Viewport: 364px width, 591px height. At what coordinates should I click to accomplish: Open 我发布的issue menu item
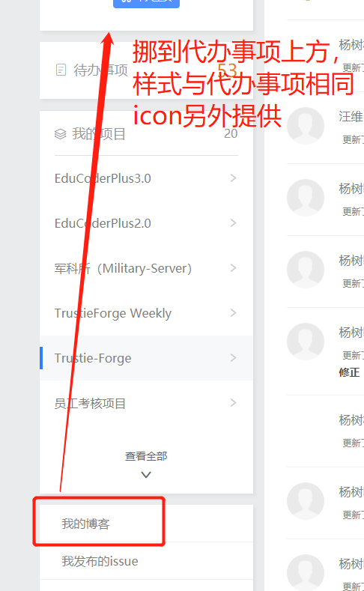coord(100,561)
